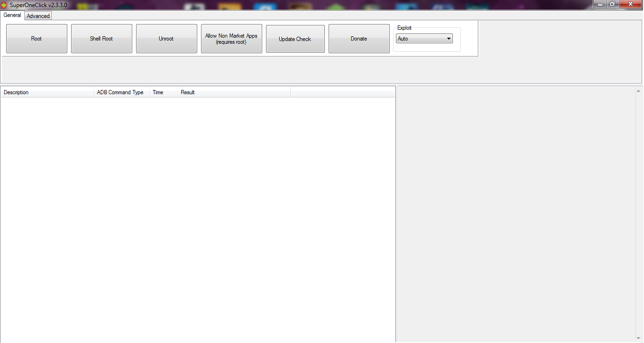
Task: Click the Donate button
Action: [x=359, y=39]
